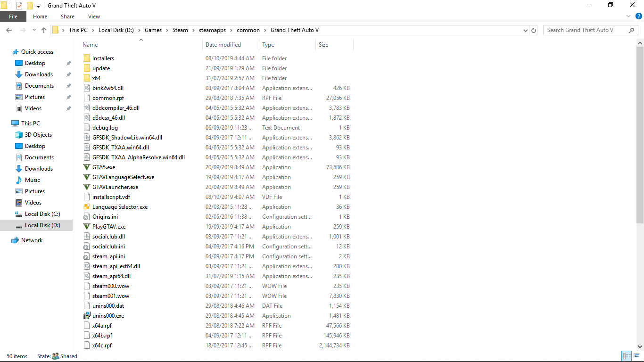
Task: Open the recent locations dropdown arrow
Action: coord(34,30)
